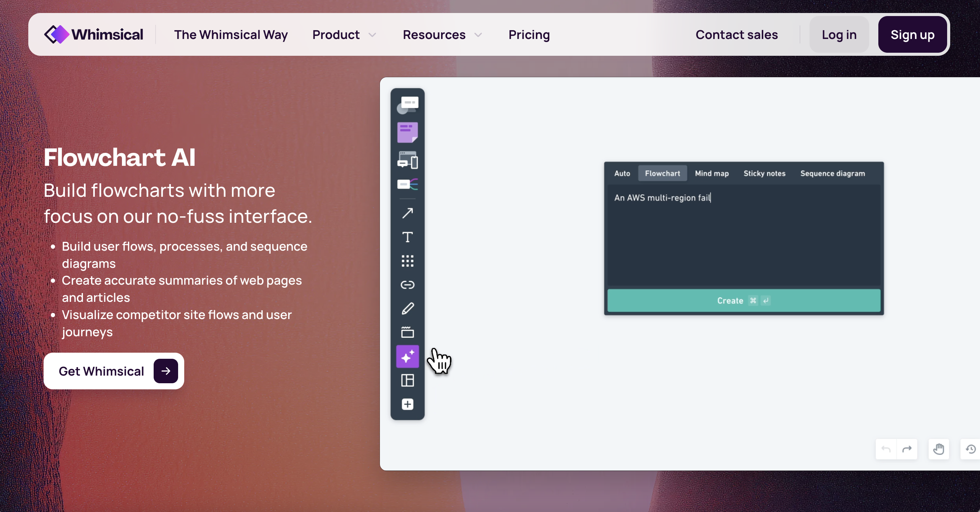Click 'Create accurate summaries of web pages' bullet

pos(182,289)
